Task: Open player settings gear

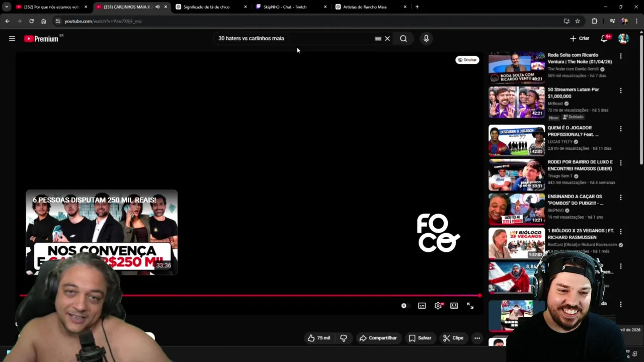Action: coord(438,306)
